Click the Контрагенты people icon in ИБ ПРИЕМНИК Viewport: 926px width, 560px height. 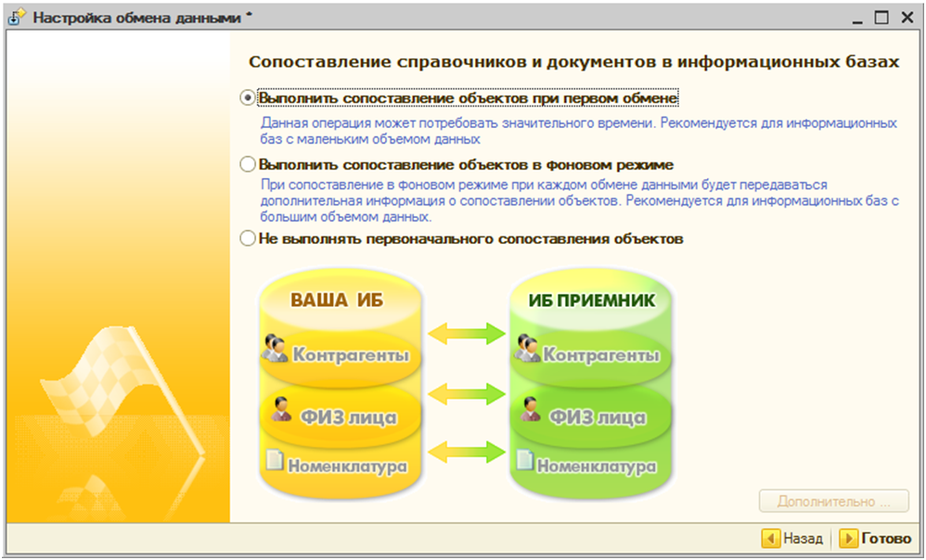(526, 349)
